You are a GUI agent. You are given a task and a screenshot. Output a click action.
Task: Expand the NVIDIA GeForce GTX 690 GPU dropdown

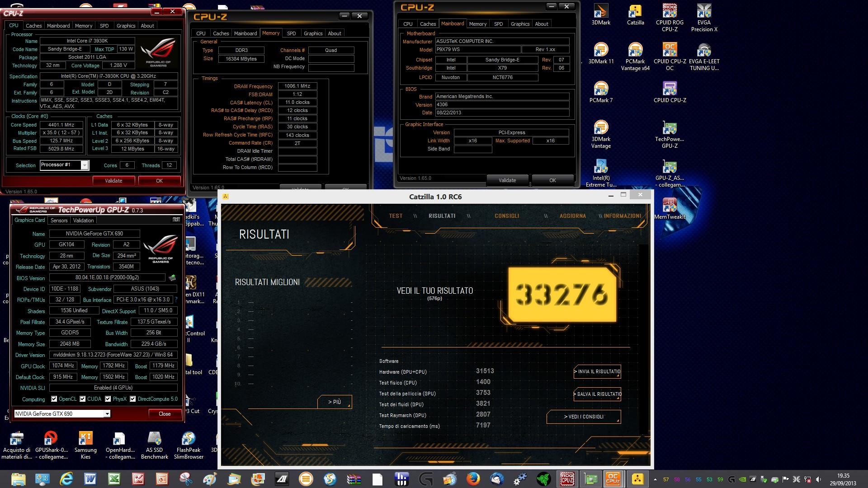point(107,413)
